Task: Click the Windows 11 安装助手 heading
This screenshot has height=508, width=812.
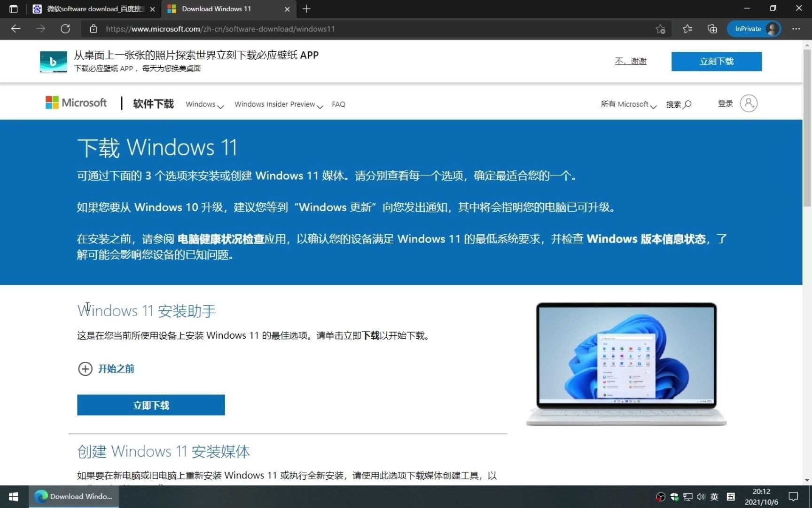Action: (147, 310)
